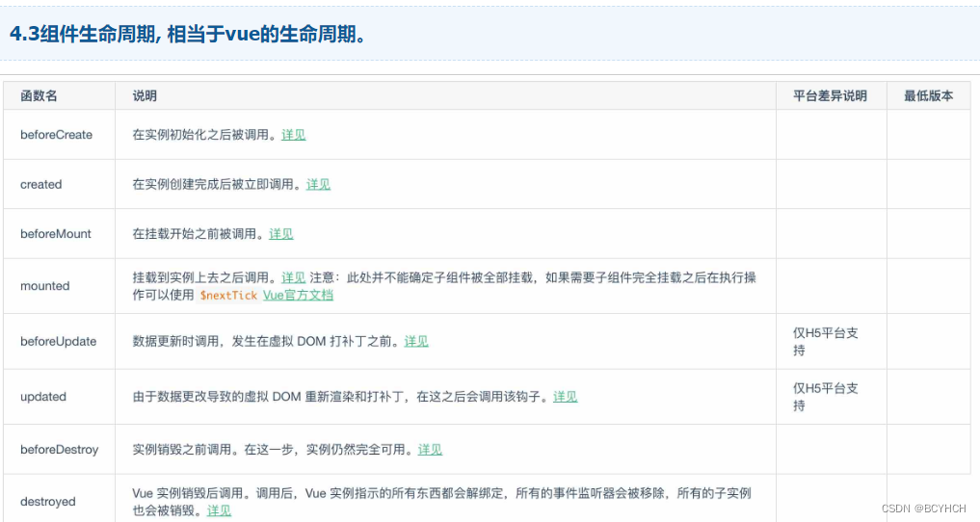The height and width of the screenshot is (522, 980).
Task: Open the 详见 link in the destroyed row
Action: pyautogui.click(x=219, y=510)
